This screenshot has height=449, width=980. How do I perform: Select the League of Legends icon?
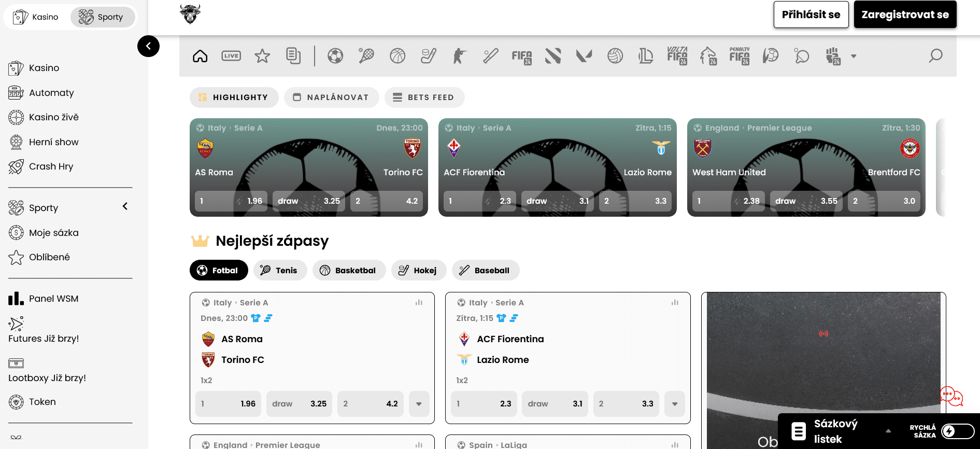646,56
